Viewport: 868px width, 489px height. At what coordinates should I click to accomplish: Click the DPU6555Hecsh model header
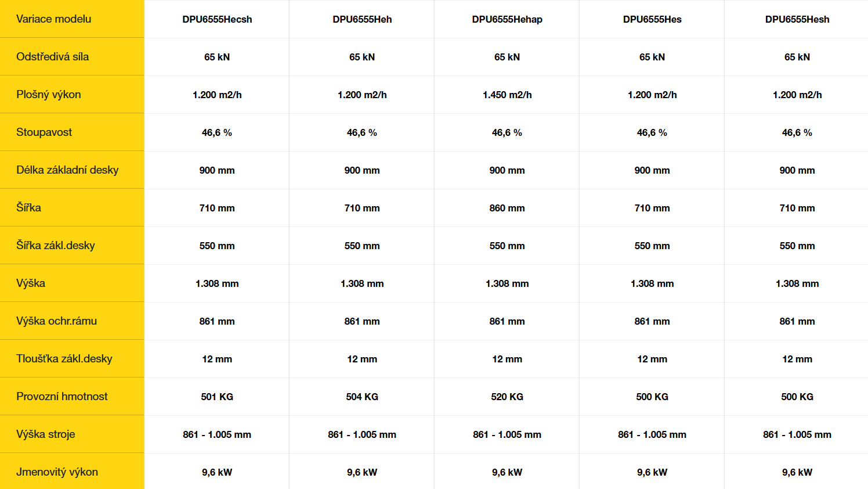click(x=217, y=19)
